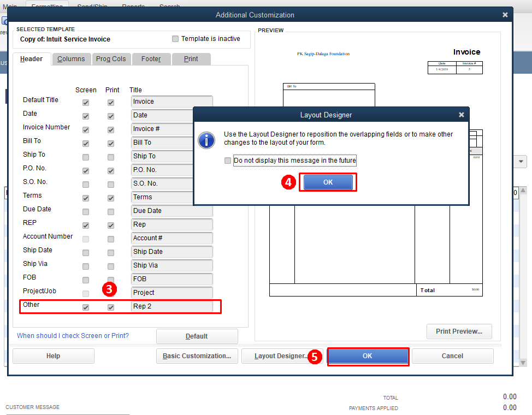Edit the 'Project' title field
532x415 pixels.
[172, 293]
